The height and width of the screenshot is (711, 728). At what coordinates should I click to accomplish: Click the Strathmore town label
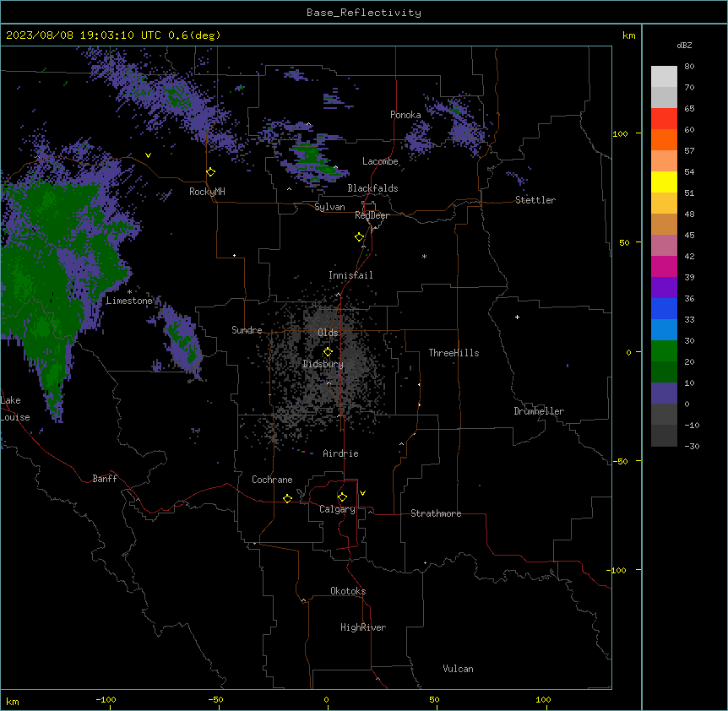(436, 513)
